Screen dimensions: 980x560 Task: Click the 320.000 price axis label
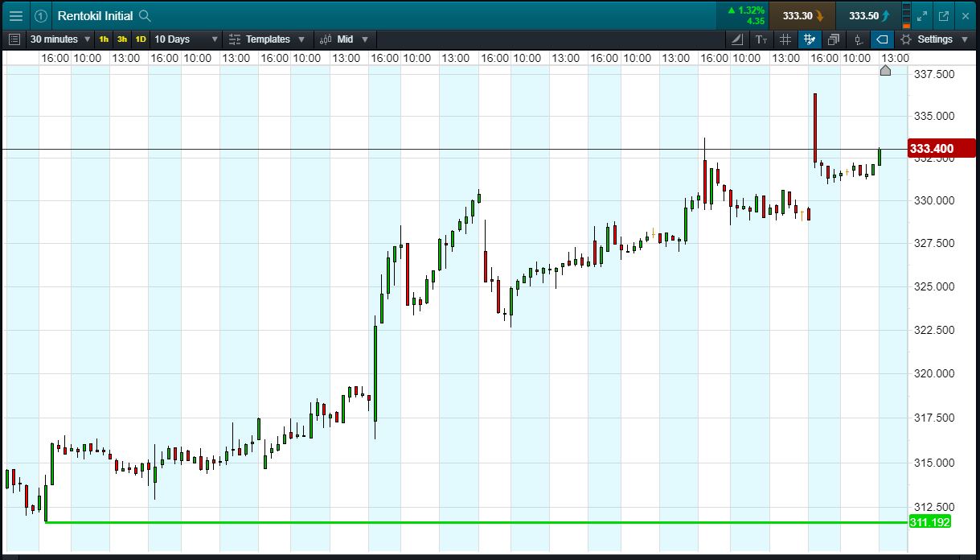934,373
